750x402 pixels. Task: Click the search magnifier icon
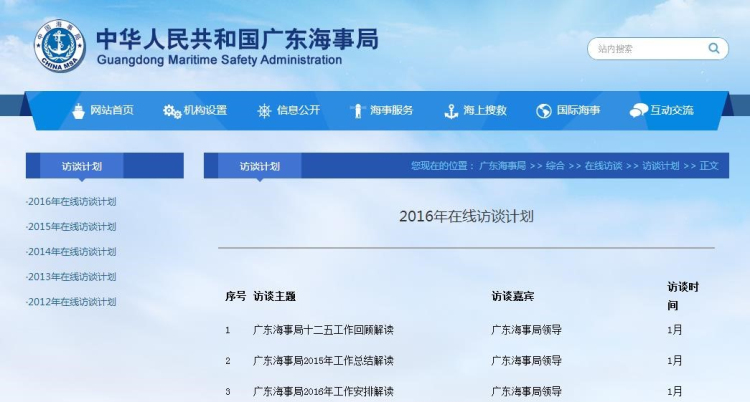714,47
